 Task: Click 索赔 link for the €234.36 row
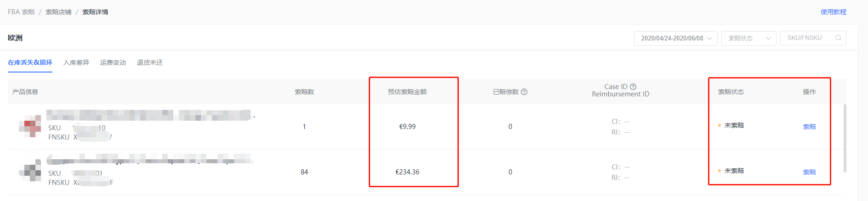(x=809, y=172)
